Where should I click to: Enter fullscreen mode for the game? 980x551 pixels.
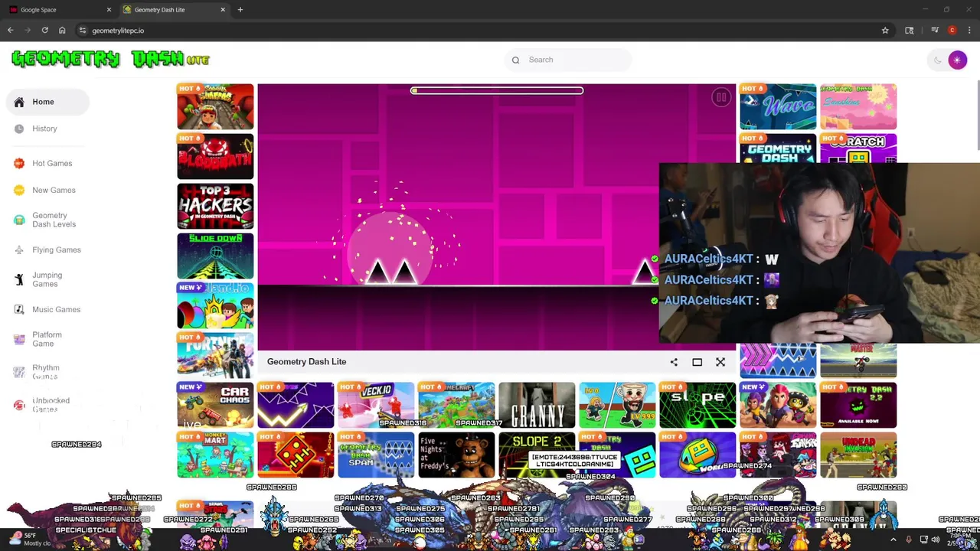697,362
